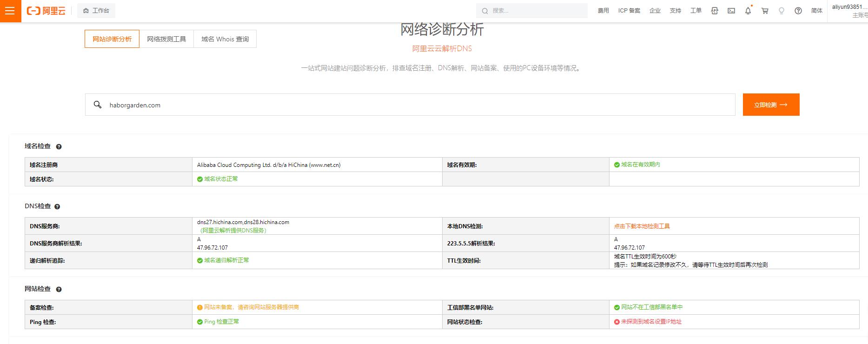Open the 支持 menu

[x=676, y=11]
